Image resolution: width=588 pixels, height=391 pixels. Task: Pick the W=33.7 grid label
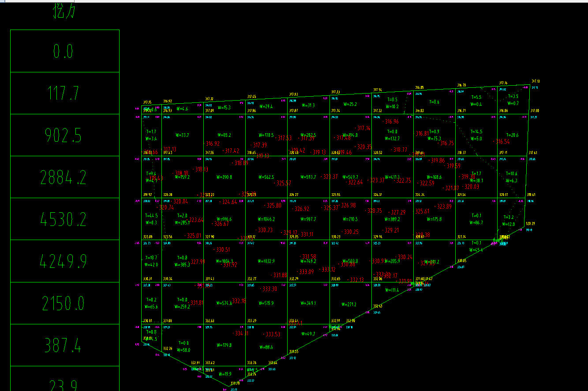pyautogui.click(x=182, y=135)
